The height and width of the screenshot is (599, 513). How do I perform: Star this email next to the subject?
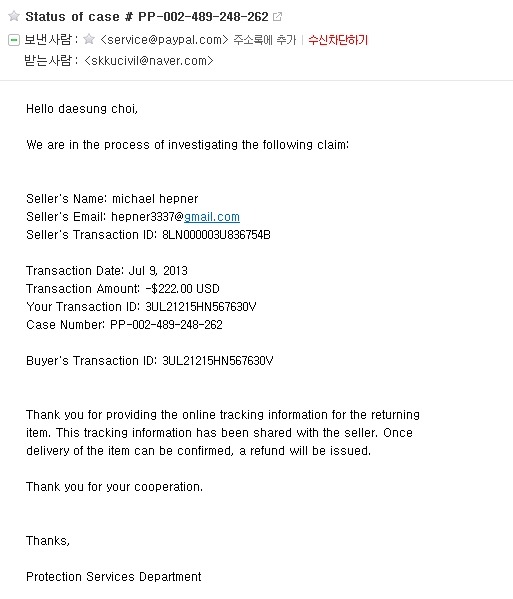(x=14, y=16)
